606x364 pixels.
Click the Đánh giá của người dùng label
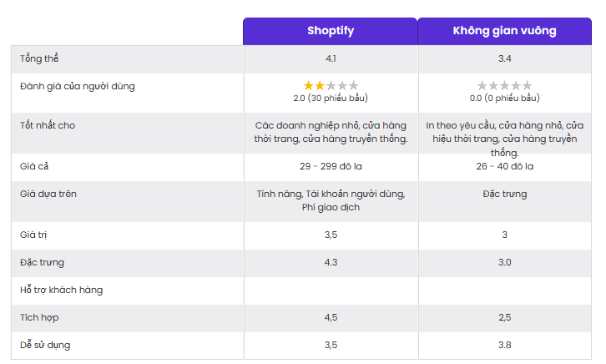coord(77,86)
